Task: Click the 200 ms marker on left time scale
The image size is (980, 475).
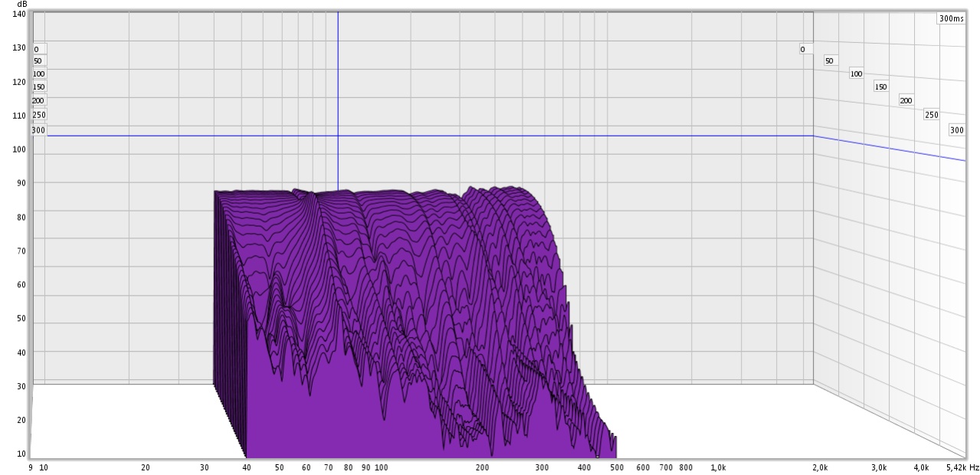Action: [x=39, y=100]
